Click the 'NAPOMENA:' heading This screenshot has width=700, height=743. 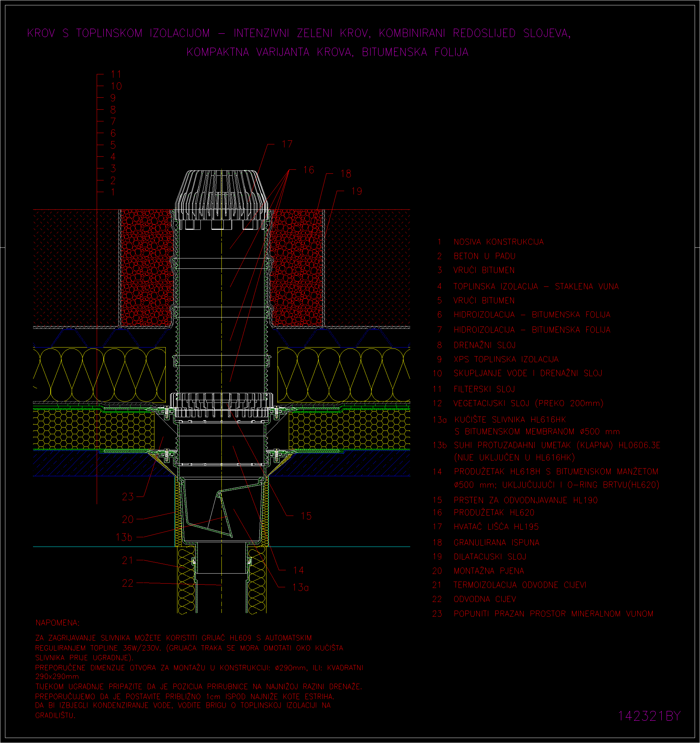tap(58, 623)
